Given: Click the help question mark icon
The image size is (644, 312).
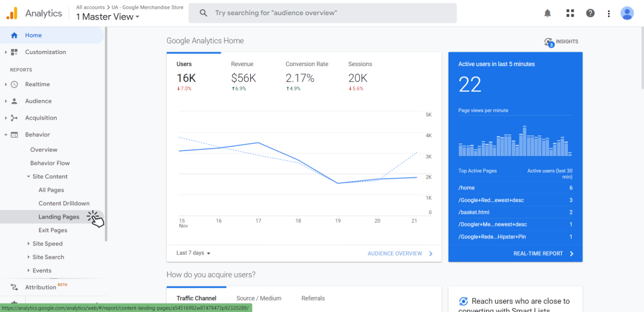Looking at the screenshot, I should [590, 13].
